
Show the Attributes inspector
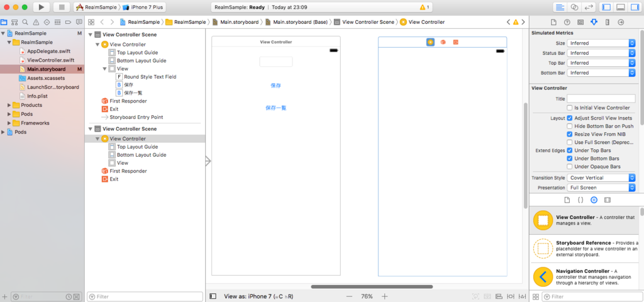[x=594, y=22]
